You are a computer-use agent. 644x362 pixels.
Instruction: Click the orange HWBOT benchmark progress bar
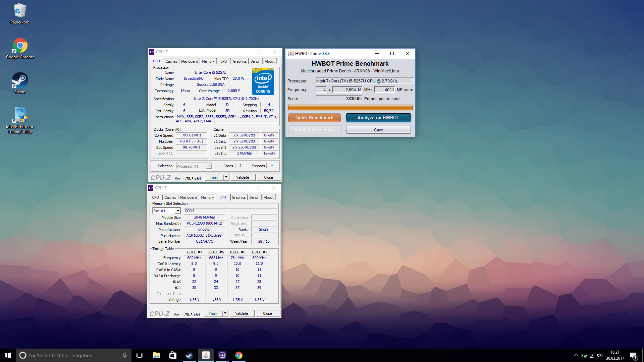click(350, 108)
